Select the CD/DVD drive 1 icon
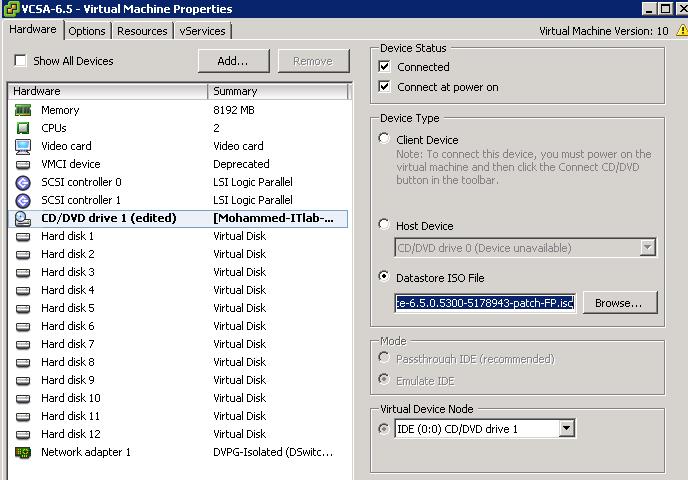 point(23,218)
